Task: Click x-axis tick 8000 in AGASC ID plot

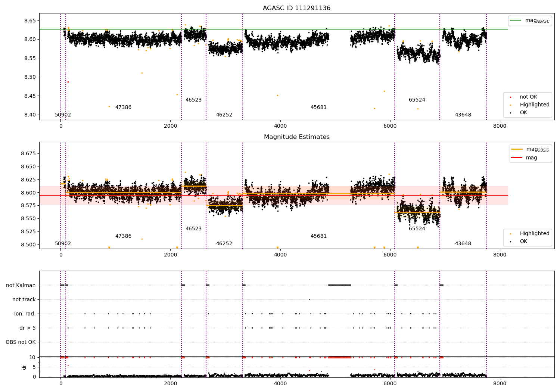Action: (500, 126)
